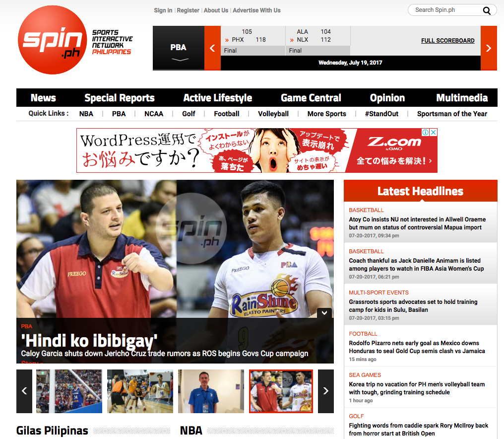The image size is (504, 439).
Task: View the ALA vs NLX final score box
Action: (x=318, y=41)
